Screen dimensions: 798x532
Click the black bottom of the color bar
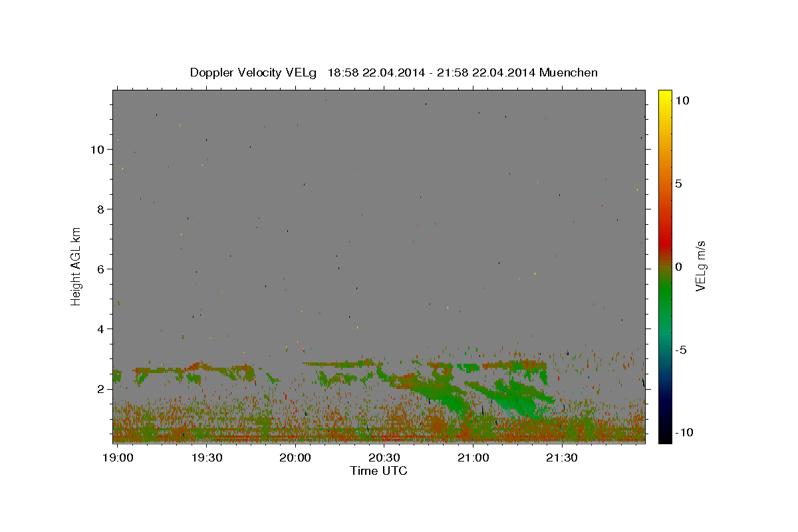click(x=664, y=438)
